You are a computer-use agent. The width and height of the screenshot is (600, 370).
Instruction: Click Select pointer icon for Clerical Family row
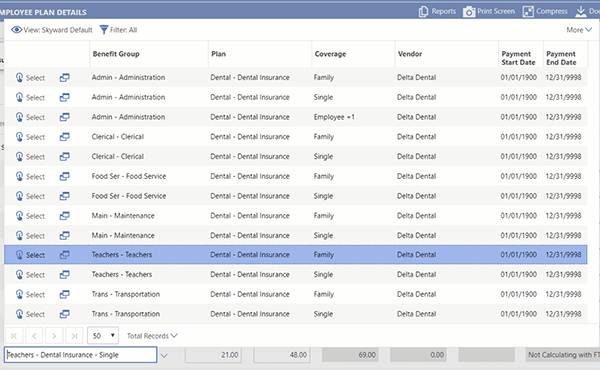pyautogui.click(x=19, y=137)
